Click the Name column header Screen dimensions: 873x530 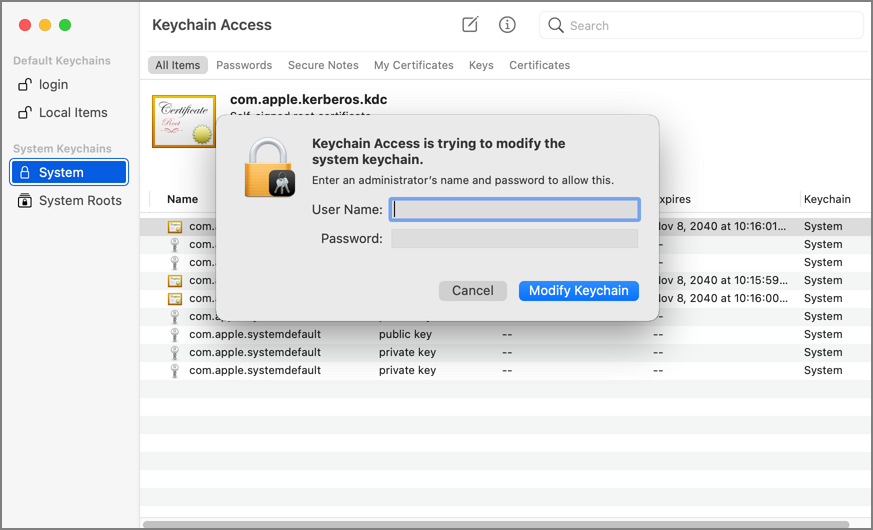[182, 199]
